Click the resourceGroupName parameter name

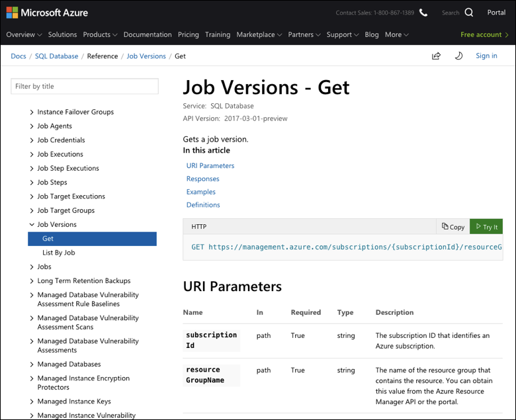[x=211, y=375]
